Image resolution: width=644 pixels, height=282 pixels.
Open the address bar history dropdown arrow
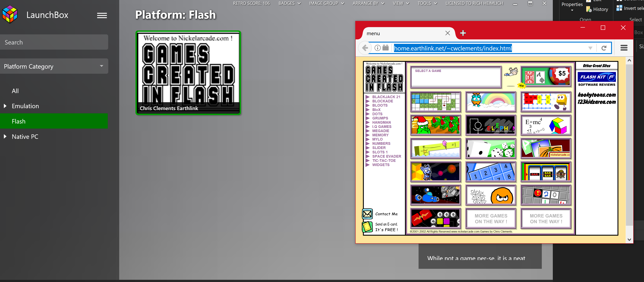click(590, 48)
